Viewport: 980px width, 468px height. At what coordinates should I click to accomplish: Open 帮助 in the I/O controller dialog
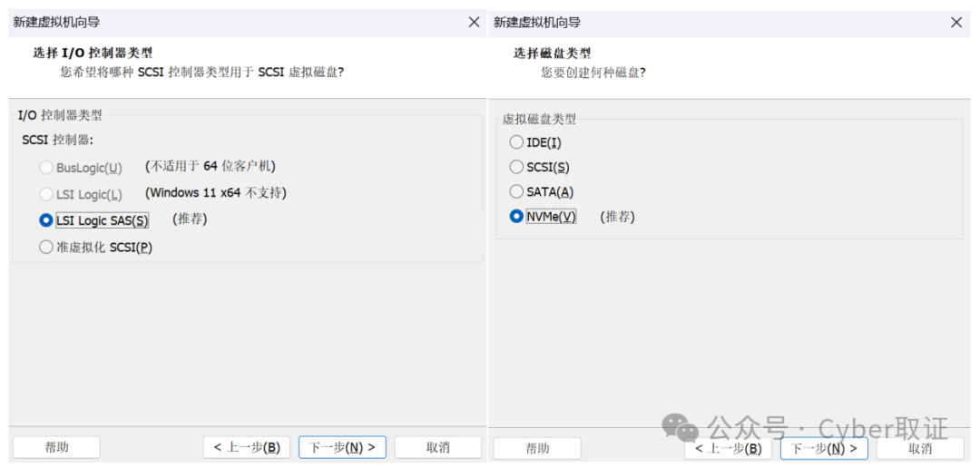(56, 447)
